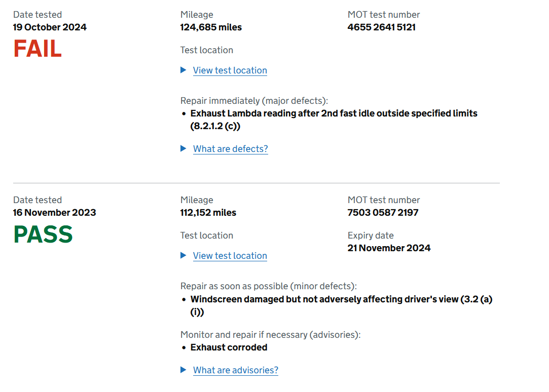Open View test location for the November 2023 test
Screen dimensions: 549x392
coord(230,256)
